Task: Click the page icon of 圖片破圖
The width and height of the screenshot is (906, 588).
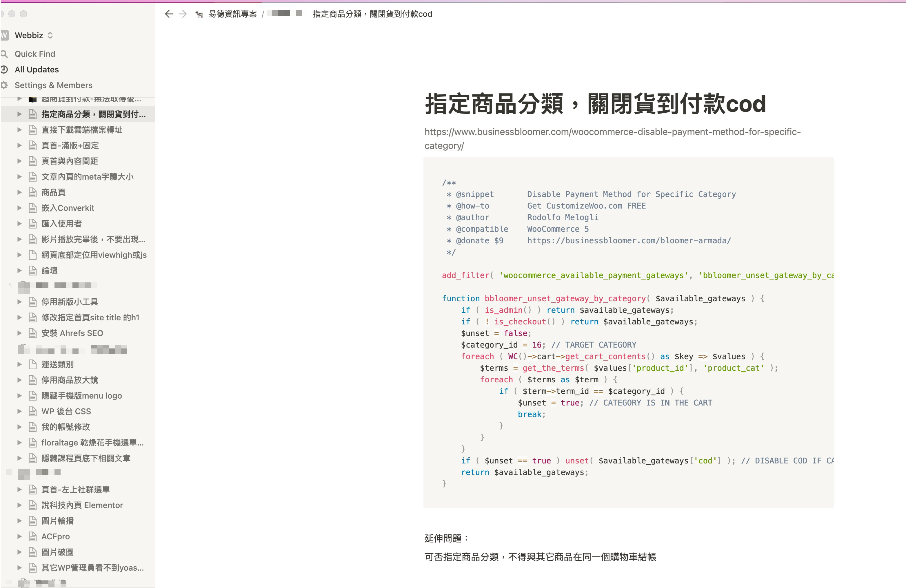Action: tap(33, 552)
